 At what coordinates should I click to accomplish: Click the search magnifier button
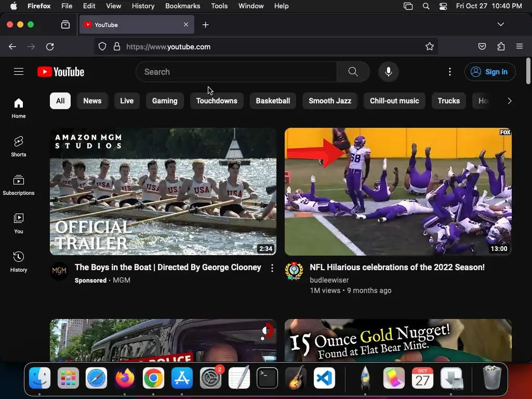coord(353,72)
